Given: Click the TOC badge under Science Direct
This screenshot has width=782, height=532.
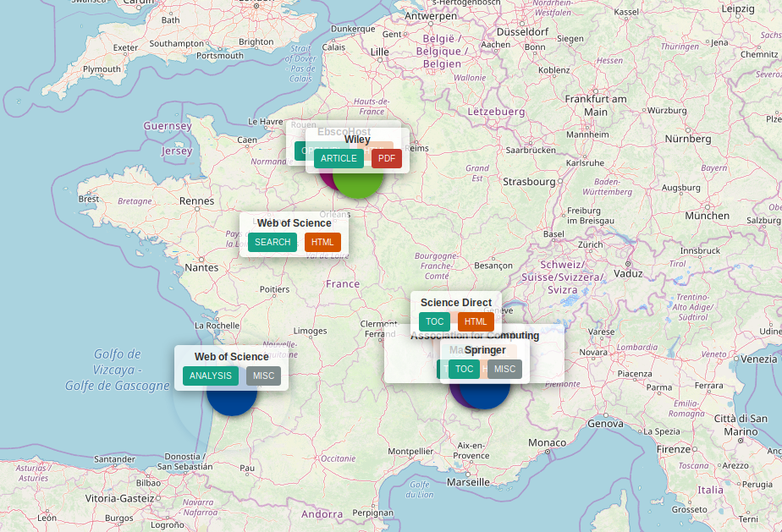Looking at the screenshot, I should [434, 321].
